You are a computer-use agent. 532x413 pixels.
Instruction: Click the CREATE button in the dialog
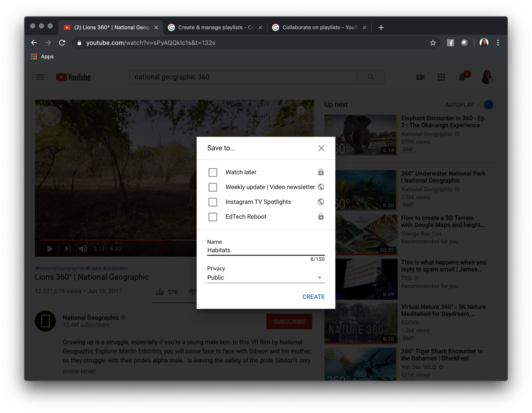pyautogui.click(x=313, y=296)
